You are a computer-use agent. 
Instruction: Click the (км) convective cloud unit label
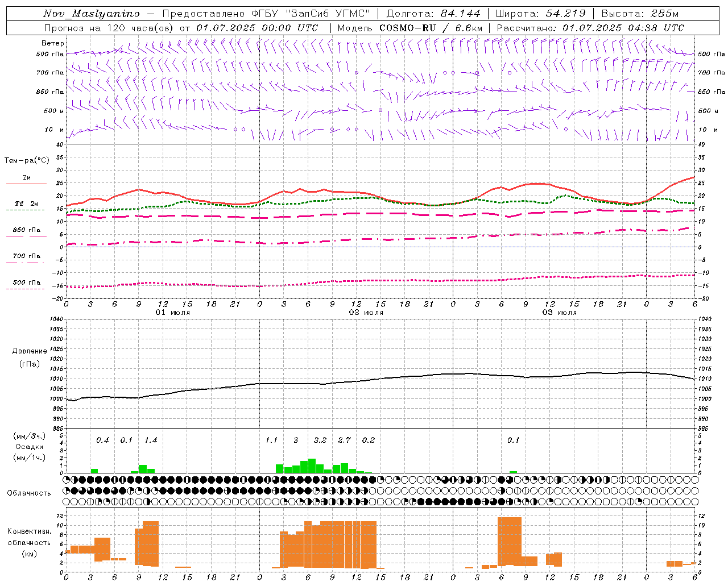point(30,554)
